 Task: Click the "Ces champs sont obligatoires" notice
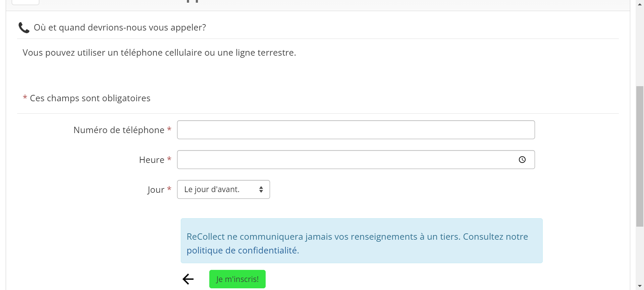[x=90, y=98]
